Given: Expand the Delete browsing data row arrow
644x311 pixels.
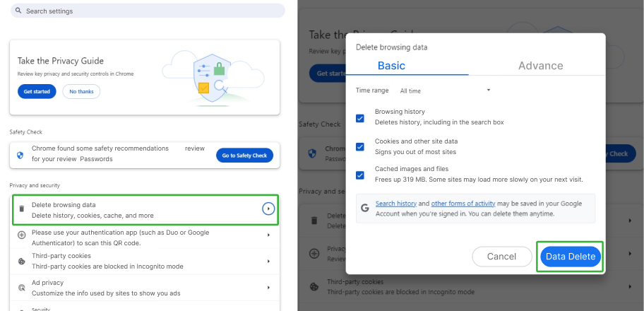Looking at the screenshot, I should click(268, 209).
